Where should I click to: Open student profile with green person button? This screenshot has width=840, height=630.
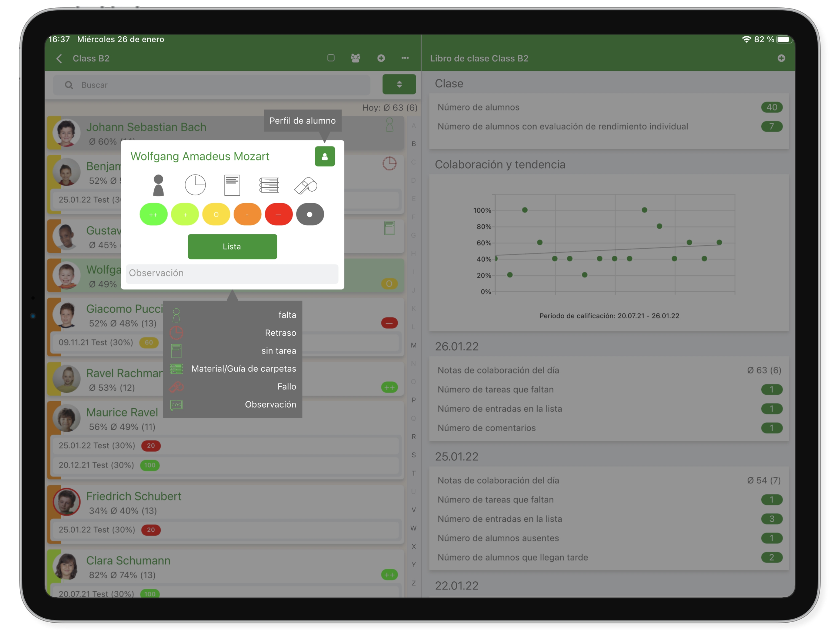[325, 157]
